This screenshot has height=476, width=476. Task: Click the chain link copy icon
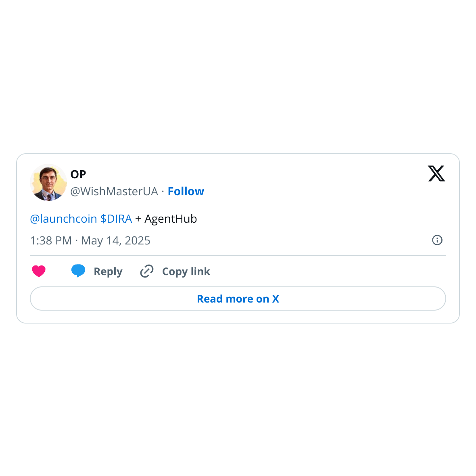(x=147, y=271)
